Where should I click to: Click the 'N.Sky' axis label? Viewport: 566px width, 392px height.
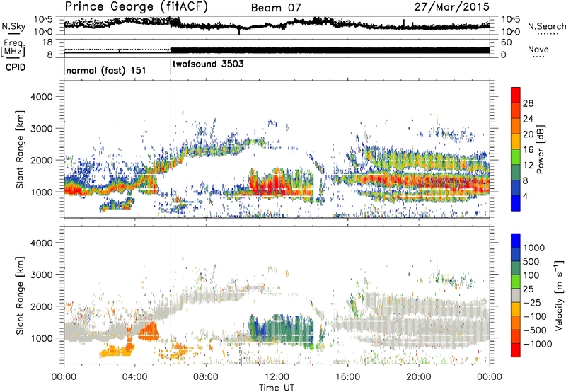pos(13,26)
